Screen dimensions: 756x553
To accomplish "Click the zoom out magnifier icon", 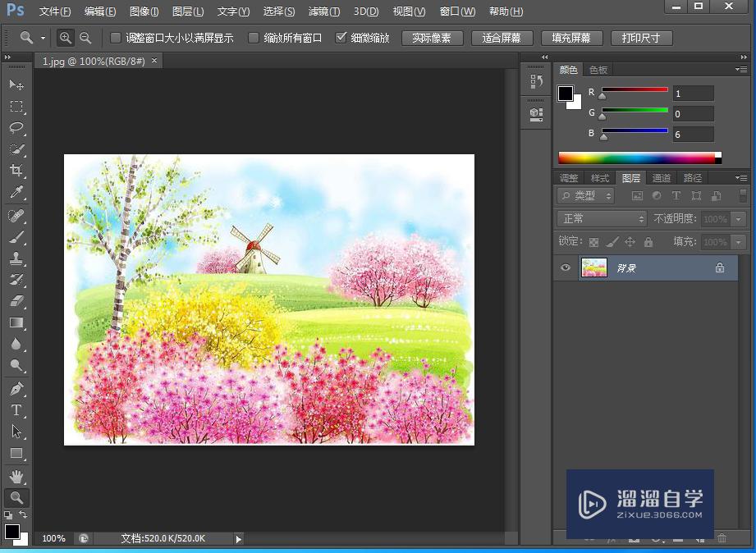I will pyautogui.click(x=85, y=38).
